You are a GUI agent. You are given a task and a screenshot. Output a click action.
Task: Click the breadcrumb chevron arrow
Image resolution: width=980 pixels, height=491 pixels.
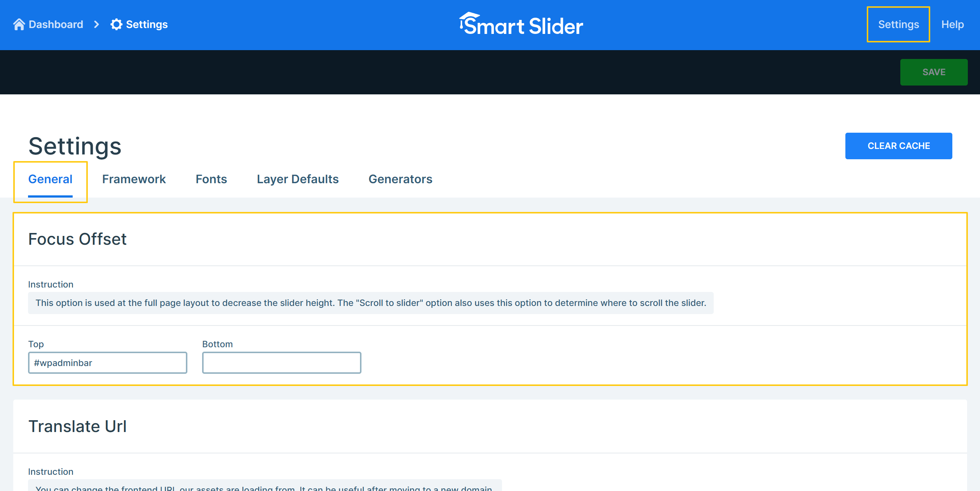pos(97,24)
